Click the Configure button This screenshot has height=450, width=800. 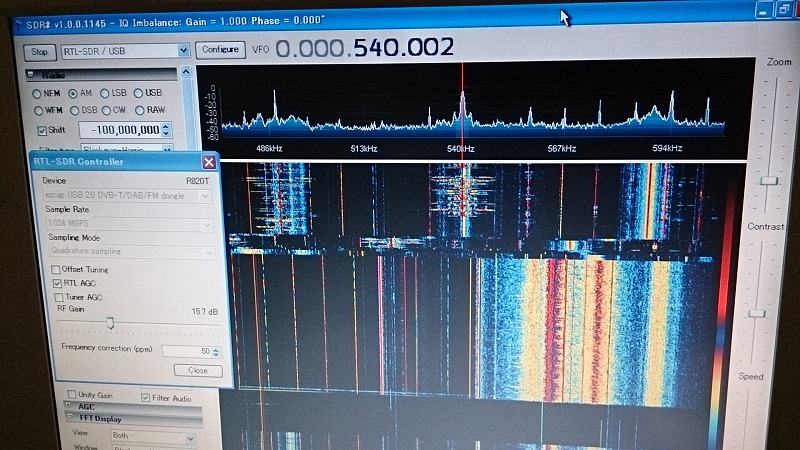tap(220, 49)
